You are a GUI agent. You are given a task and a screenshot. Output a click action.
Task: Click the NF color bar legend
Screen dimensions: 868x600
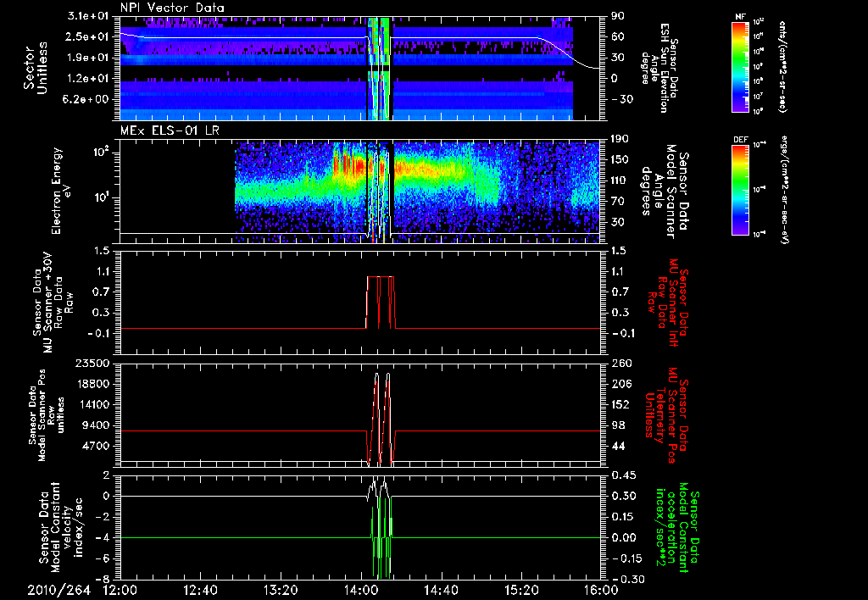click(x=740, y=66)
